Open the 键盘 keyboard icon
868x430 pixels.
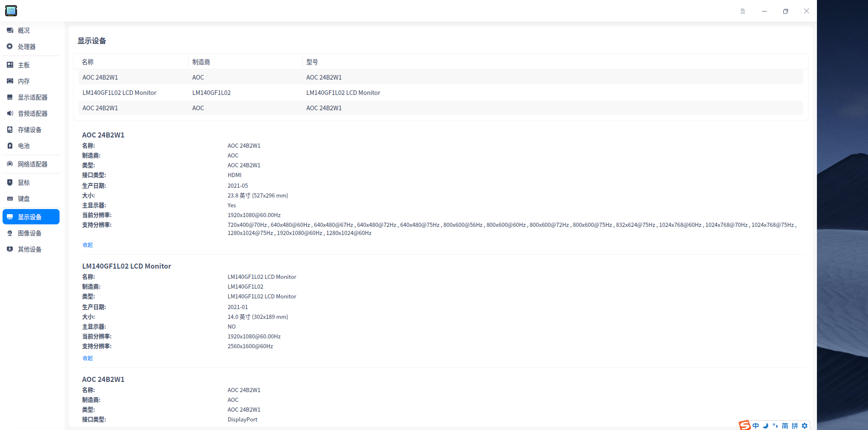tap(10, 198)
